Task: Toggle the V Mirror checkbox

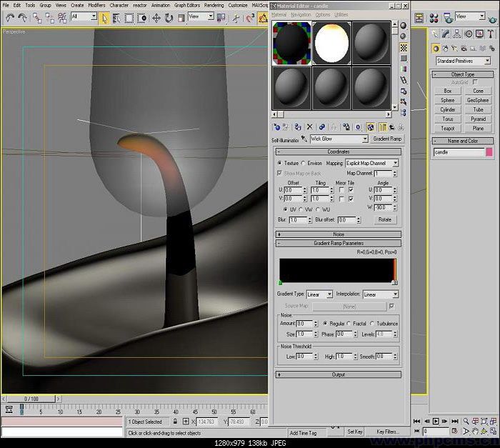Action: pyautogui.click(x=341, y=199)
